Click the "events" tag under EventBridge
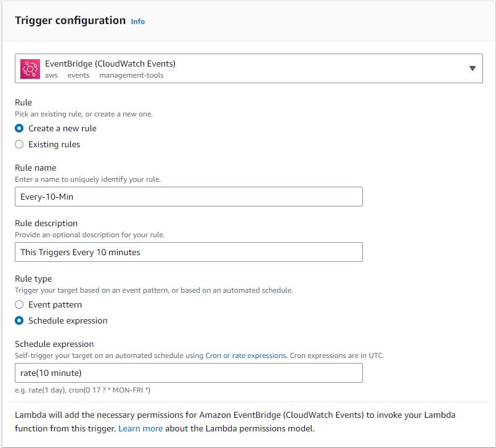496x448 pixels. (78, 75)
